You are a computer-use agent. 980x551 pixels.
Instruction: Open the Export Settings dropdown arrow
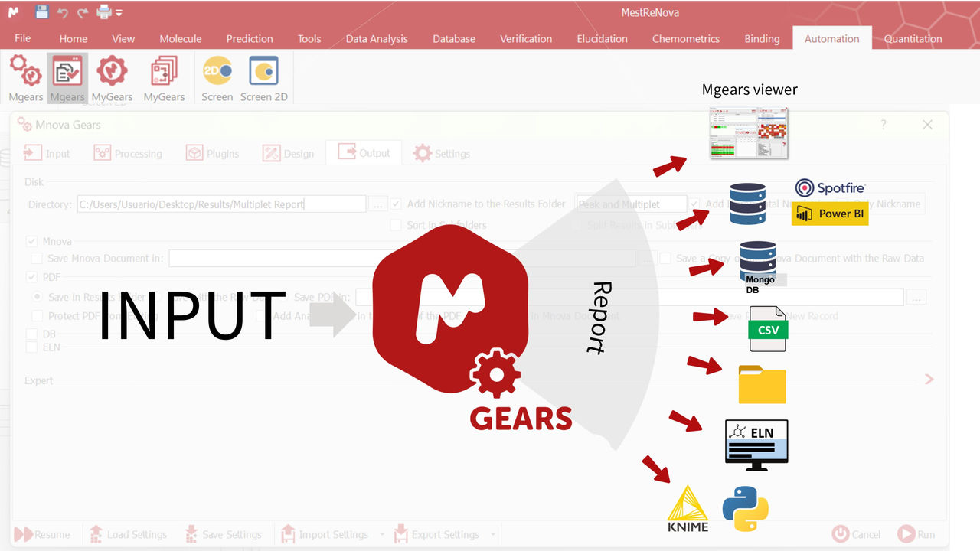click(493, 534)
